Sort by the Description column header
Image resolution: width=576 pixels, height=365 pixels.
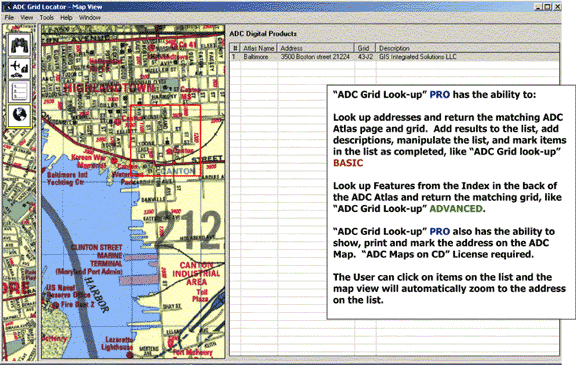click(x=467, y=48)
